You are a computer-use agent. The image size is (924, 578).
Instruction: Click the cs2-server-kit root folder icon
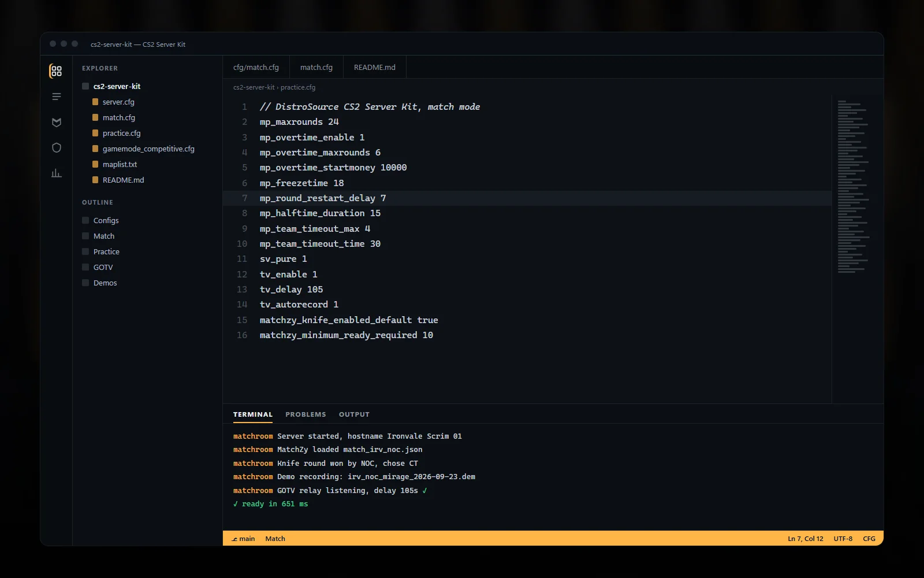85,86
